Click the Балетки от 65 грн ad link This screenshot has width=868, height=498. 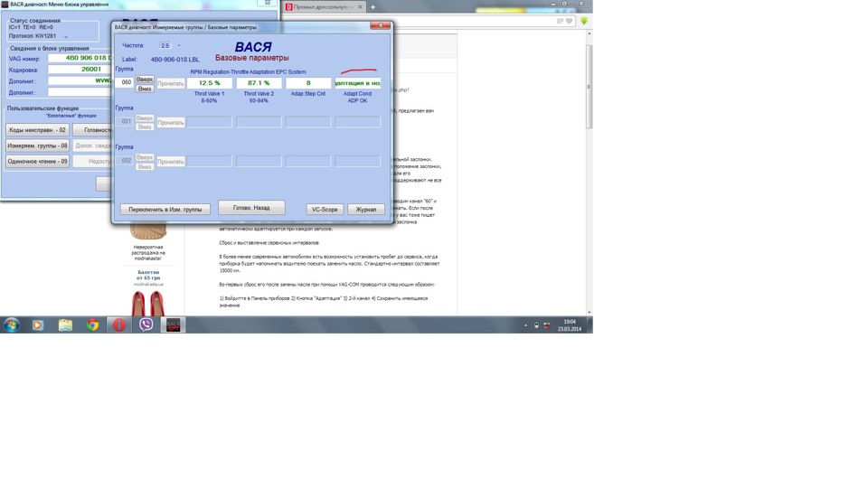148,275
